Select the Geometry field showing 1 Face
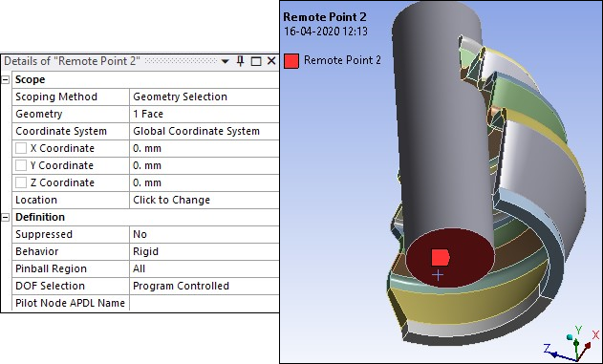Image resolution: width=603 pixels, height=364 pixels. click(205, 114)
